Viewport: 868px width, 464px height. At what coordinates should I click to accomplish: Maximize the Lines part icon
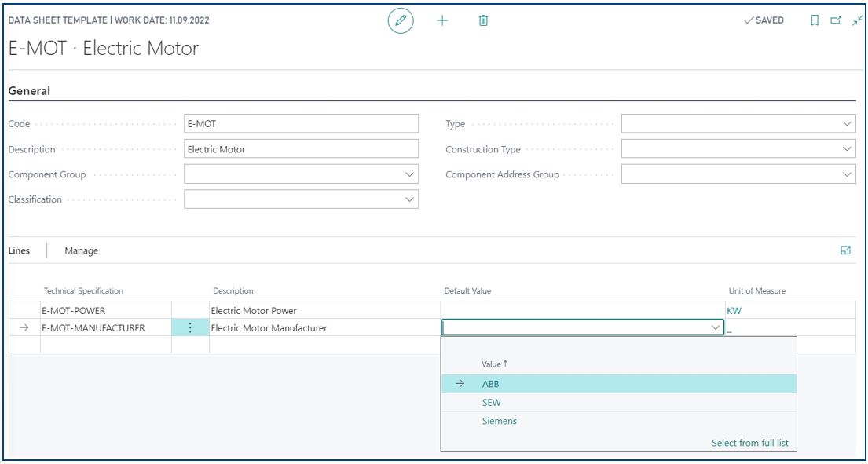pyautogui.click(x=845, y=250)
